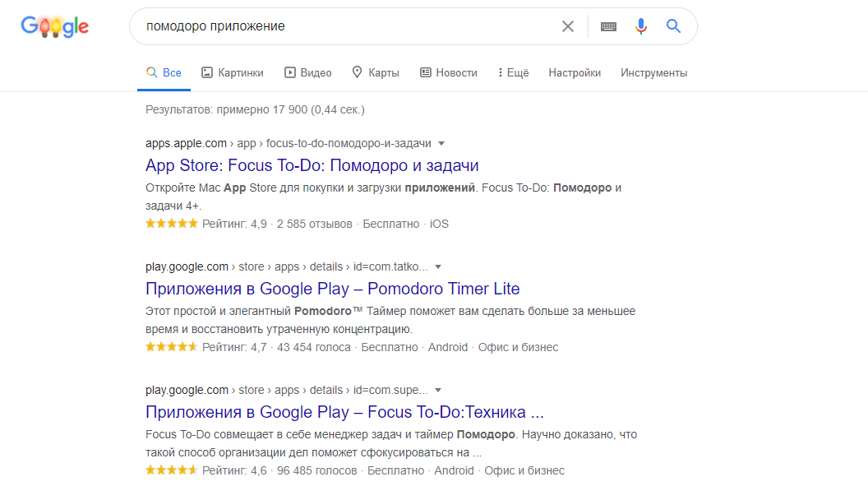Screen dimensions: 868x500
Task: Click the text '2 585 отзывов'
Action: click(x=315, y=224)
